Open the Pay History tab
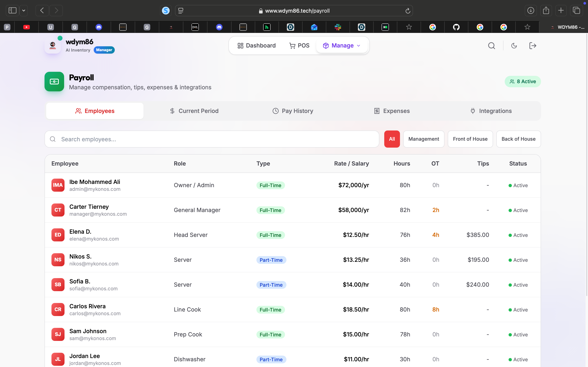The image size is (588, 367). tap(293, 111)
